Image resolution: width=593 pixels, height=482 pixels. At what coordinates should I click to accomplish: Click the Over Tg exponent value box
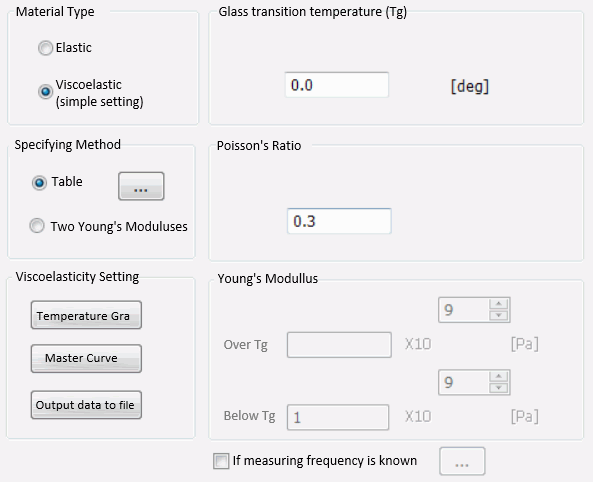point(464,310)
